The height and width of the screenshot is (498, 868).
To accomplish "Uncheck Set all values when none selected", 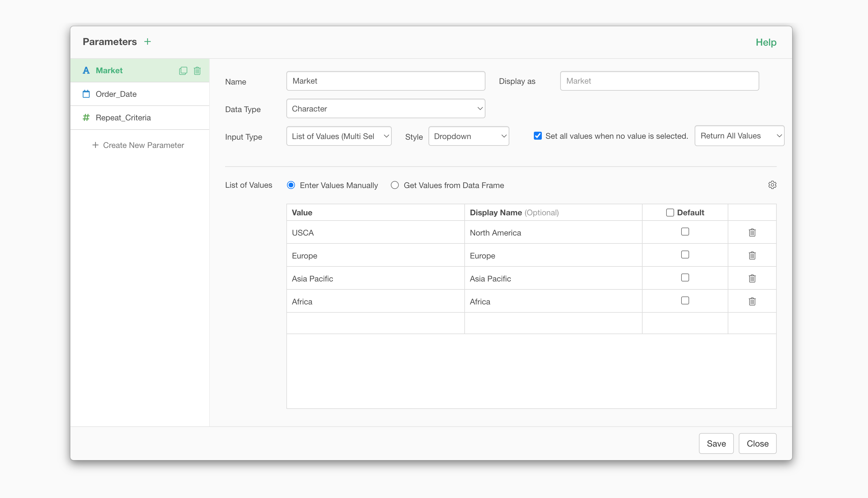I will [x=538, y=136].
